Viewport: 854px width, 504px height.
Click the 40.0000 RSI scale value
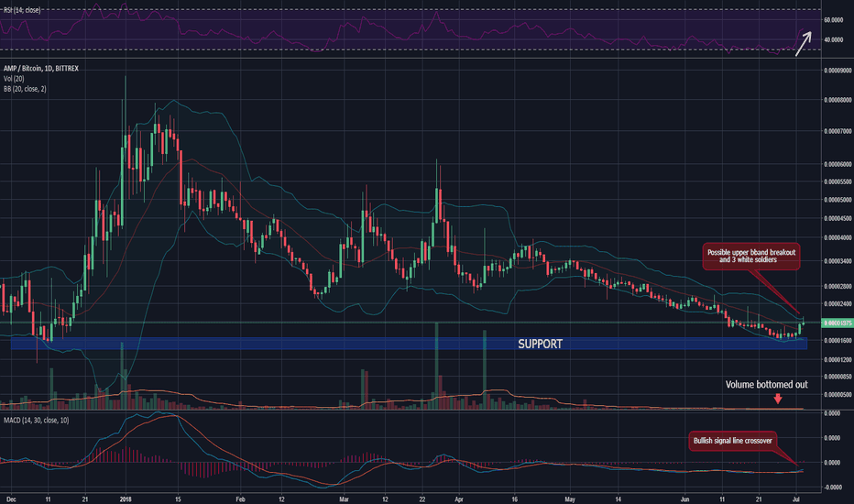click(x=834, y=39)
